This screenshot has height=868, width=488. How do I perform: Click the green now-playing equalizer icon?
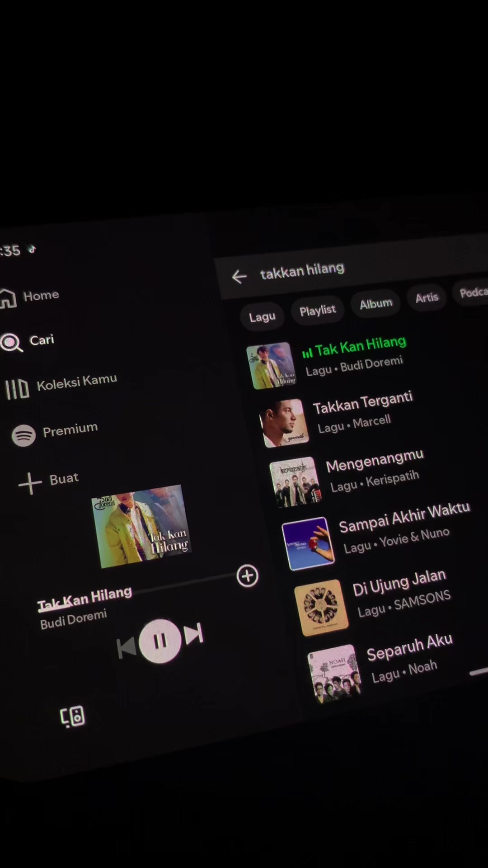307,353
